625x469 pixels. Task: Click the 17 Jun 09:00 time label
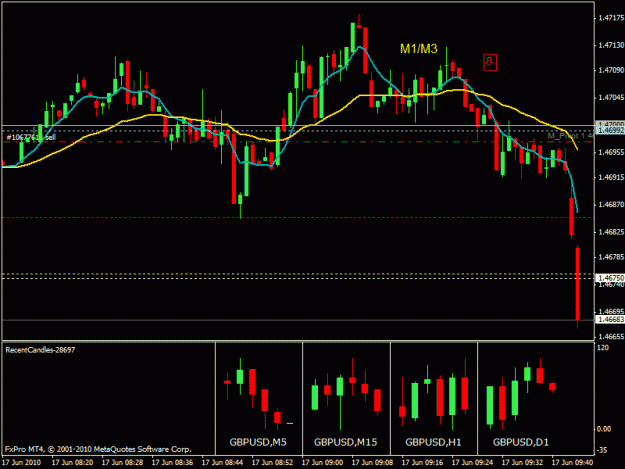coord(322,463)
